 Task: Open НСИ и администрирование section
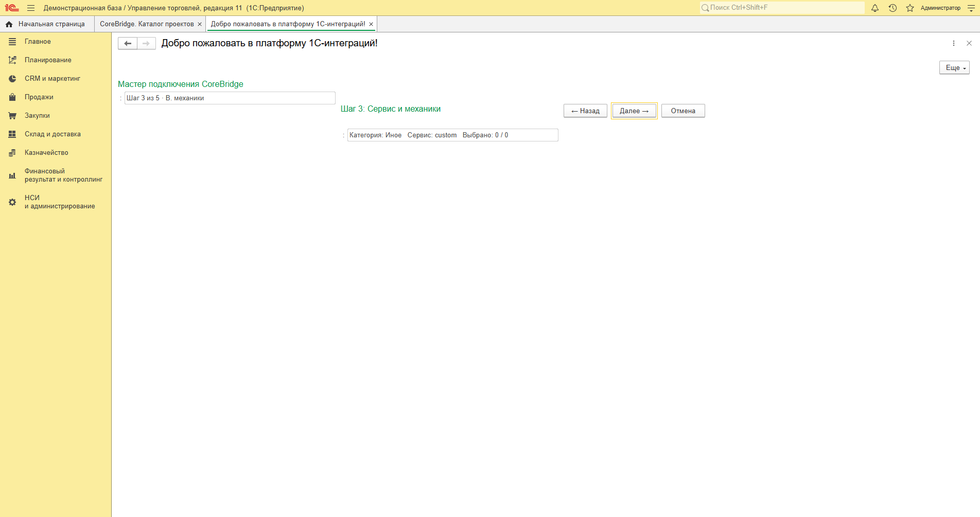(56, 202)
